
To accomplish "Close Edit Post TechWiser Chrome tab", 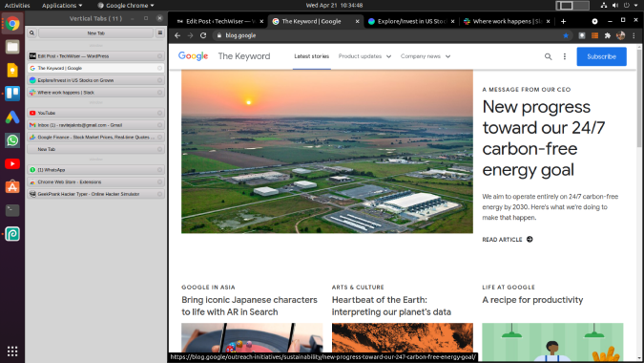I will coord(261,21).
